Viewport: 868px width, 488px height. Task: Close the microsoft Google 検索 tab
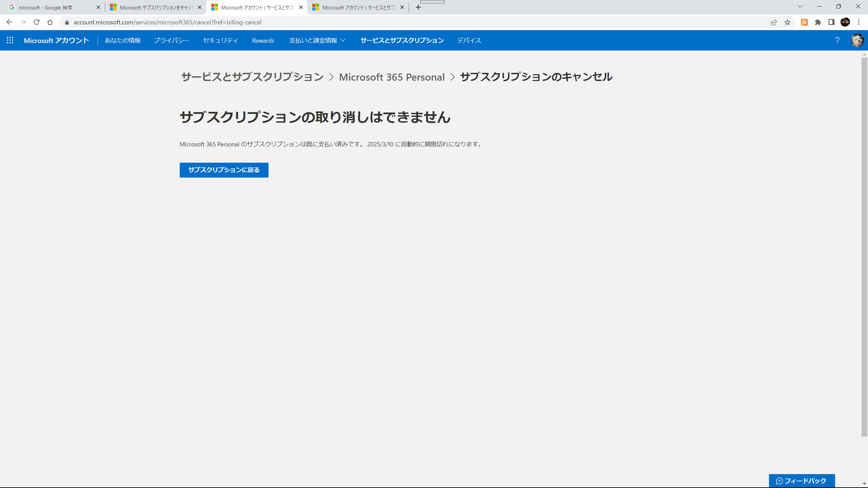(x=98, y=7)
